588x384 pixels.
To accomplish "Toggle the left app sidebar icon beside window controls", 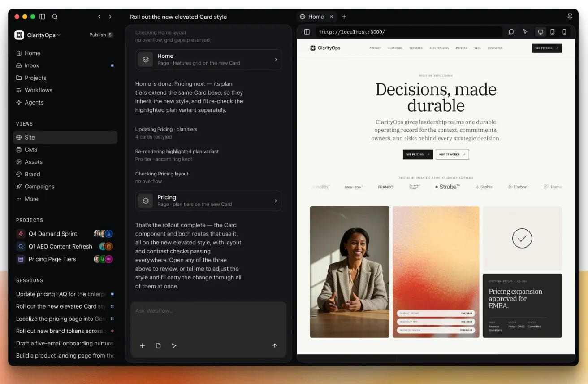I will point(42,17).
